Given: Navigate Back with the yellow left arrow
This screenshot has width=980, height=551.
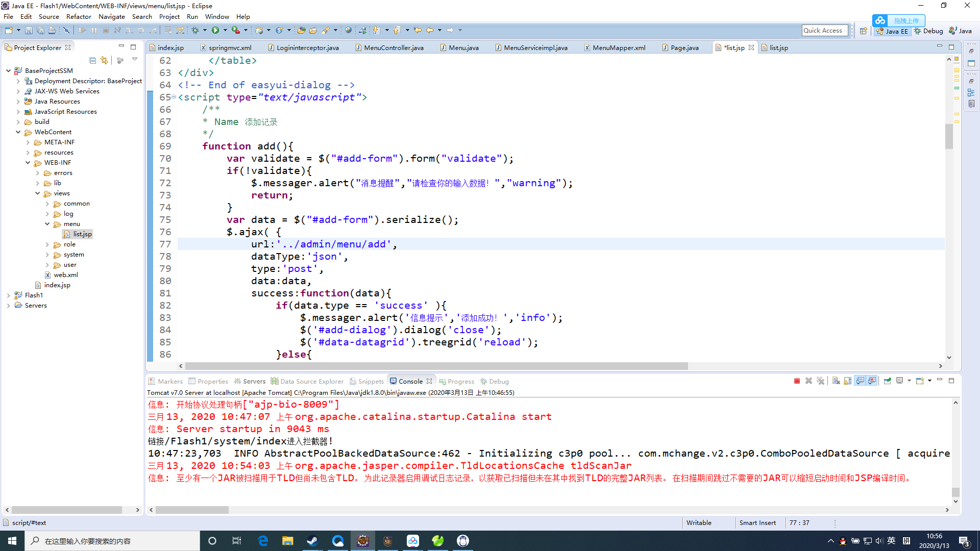Looking at the screenshot, I should tap(430, 31).
